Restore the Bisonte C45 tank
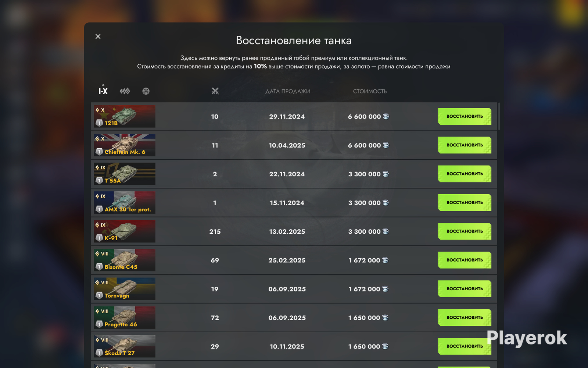588x368 pixels. [x=465, y=260]
